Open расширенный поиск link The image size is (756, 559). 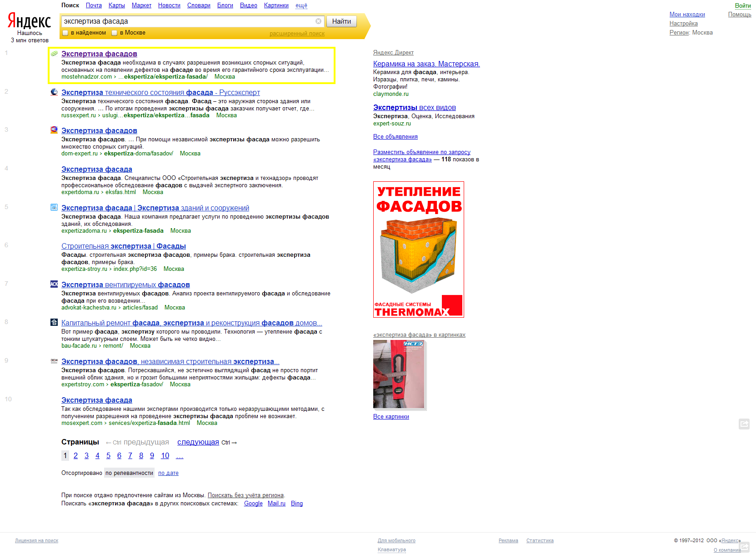297,34
